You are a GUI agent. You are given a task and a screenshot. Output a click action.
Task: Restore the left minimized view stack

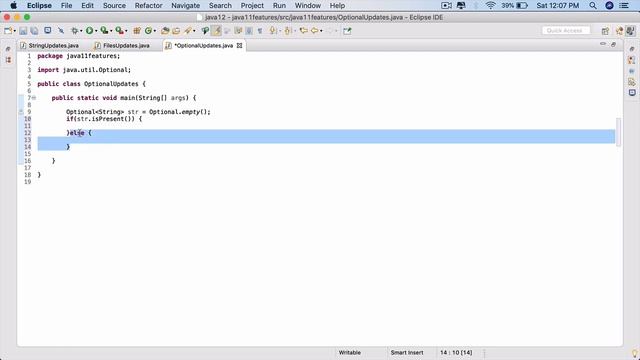(8, 49)
